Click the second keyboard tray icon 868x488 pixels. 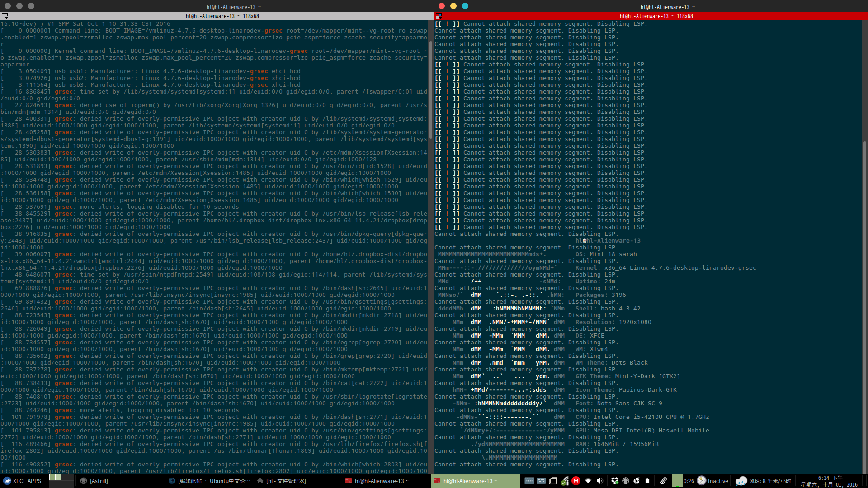[x=541, y=481]
